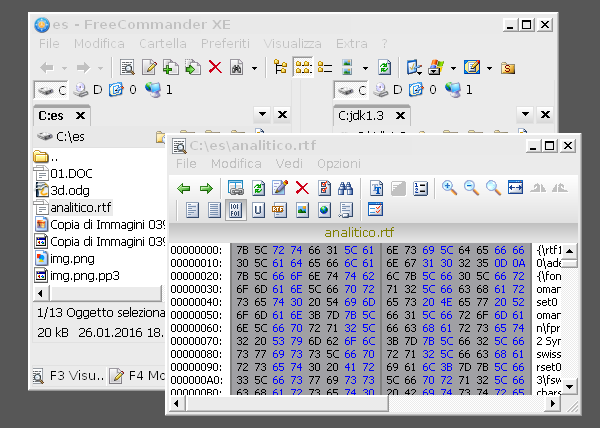Click the binoculars search icon in FreeCommander toolbar

coord(236,68)
